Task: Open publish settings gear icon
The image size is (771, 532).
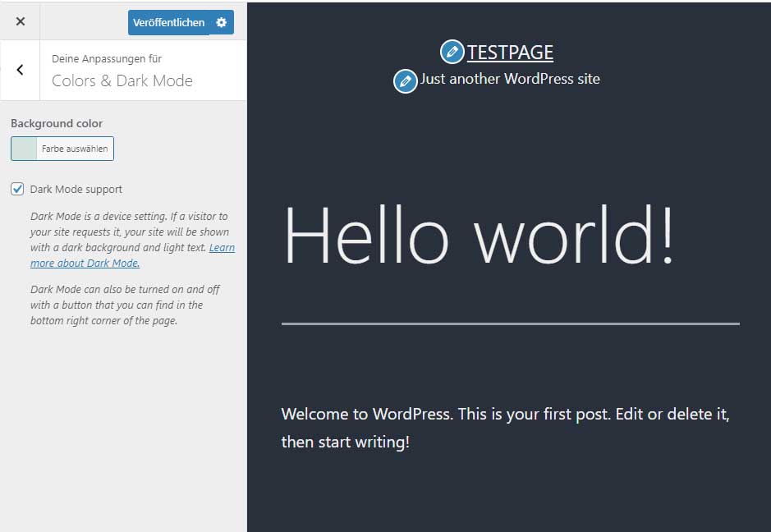Action: point(222,23)
